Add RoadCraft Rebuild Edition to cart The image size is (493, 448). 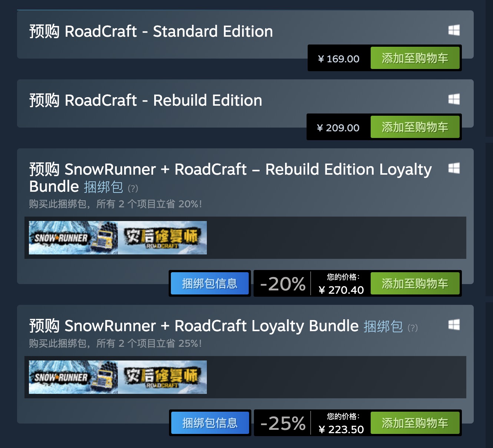pos(415,127)
